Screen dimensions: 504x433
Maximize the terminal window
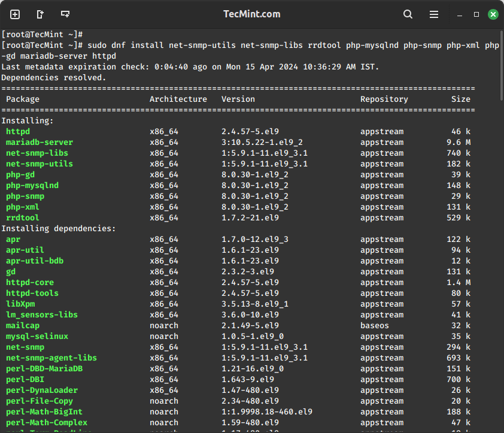[x=476, y=14]
